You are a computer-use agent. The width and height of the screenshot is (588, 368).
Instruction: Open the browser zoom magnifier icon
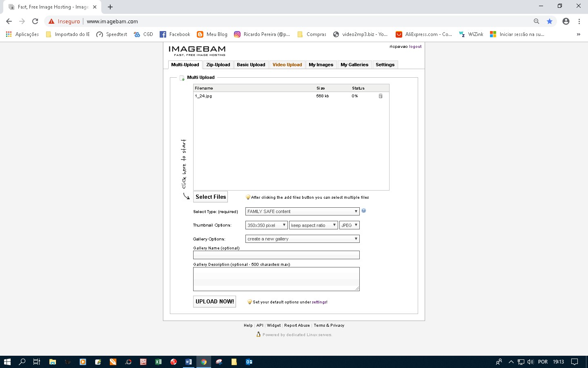[x=537, y=21]
